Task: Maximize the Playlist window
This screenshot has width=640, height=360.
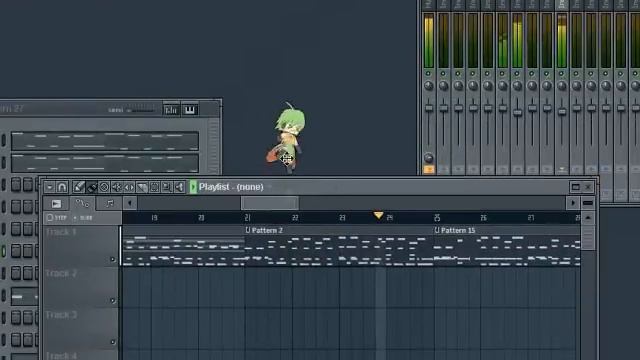Action: pyautogui.click(x=576, y=187)
